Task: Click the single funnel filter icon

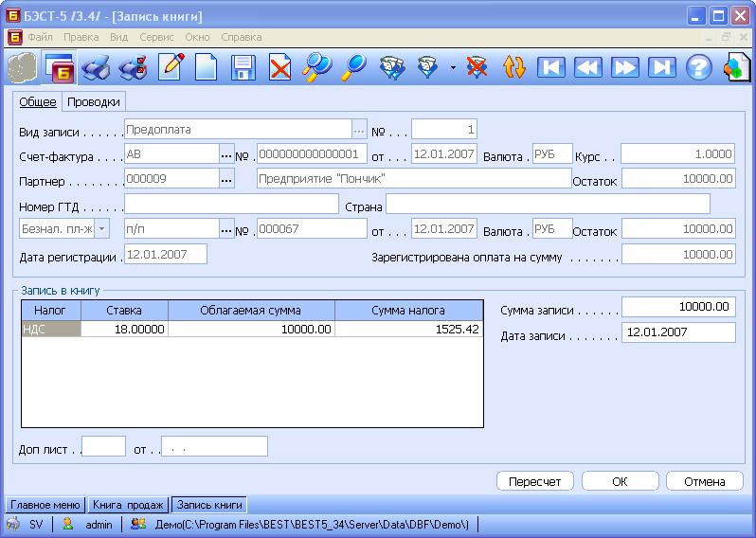Action: click(x=427, y=67)
